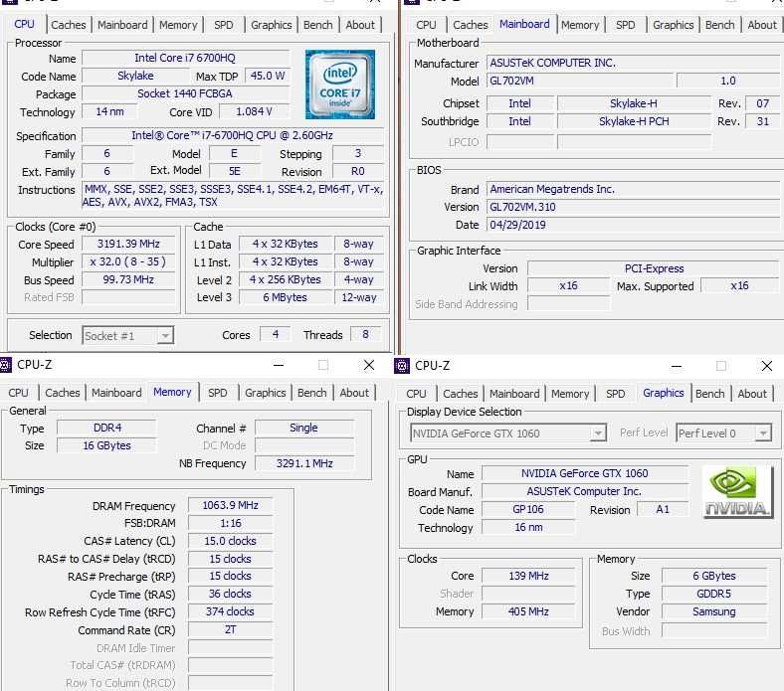The height and width of the screenshot is (691, 784).
Task: Open Mainboard tab in the Memory Timings window
Action: [116, 393]
